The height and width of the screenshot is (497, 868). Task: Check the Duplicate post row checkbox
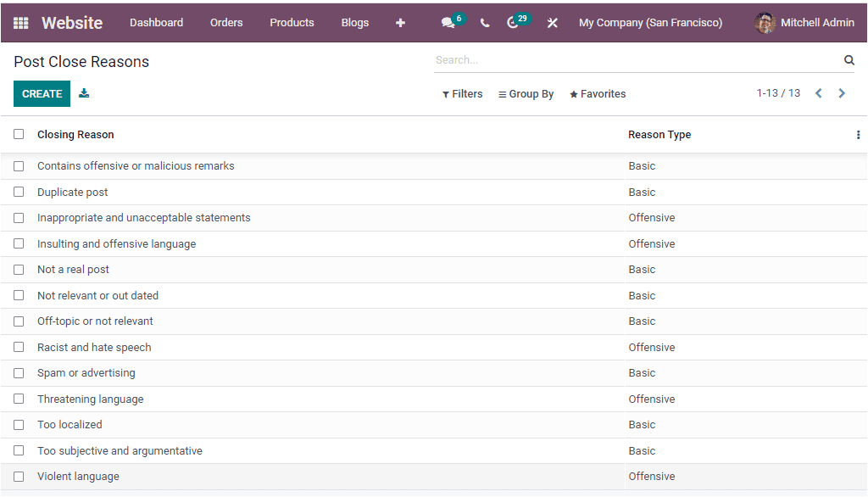click(19, 192)
